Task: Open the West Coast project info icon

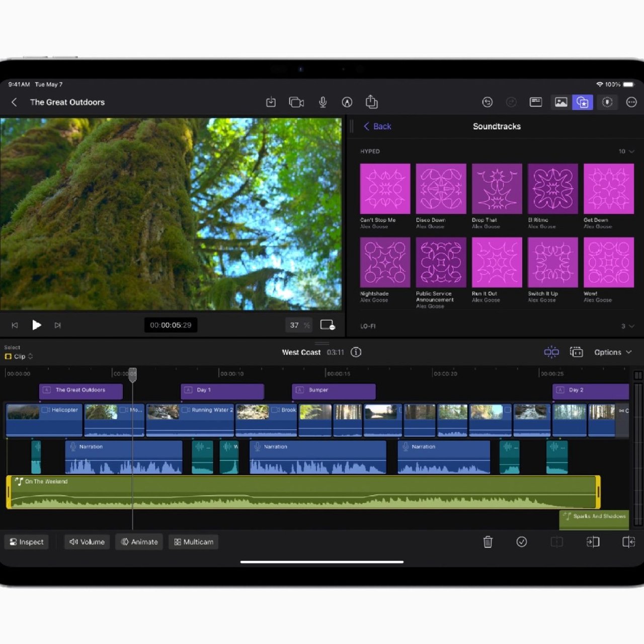Action: [356, 352]
